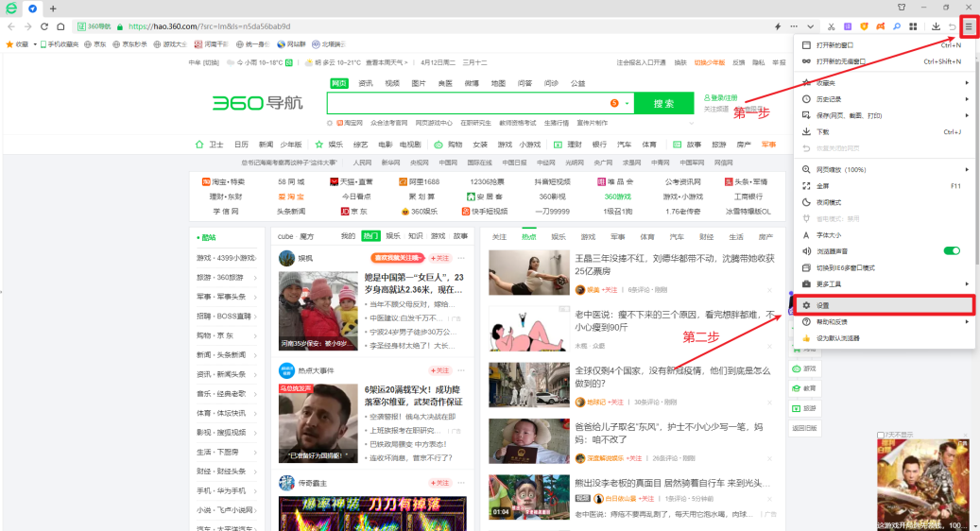The image size is (980, 531).
Task: Open a new tab with the plus button
Action: tap(53, 9)
